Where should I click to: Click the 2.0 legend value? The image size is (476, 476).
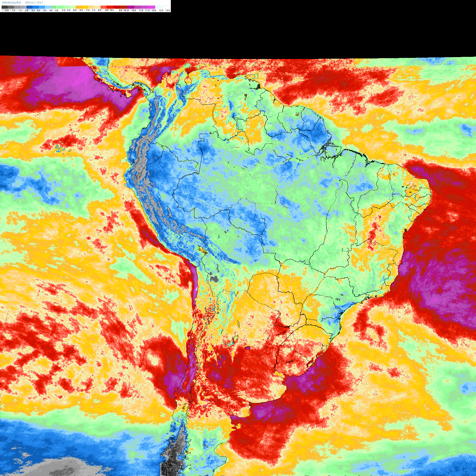click(26, 10)
